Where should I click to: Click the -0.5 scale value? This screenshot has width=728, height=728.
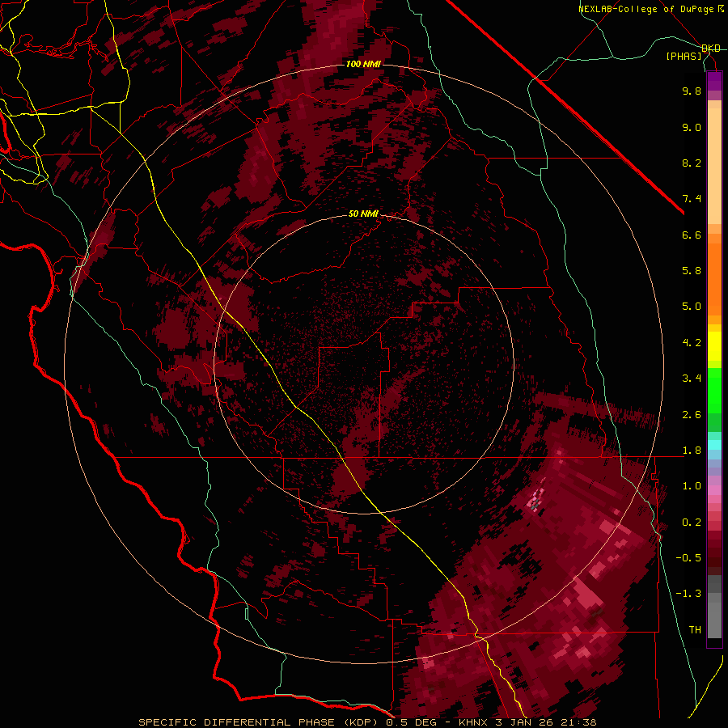click(x=688, y=558)
